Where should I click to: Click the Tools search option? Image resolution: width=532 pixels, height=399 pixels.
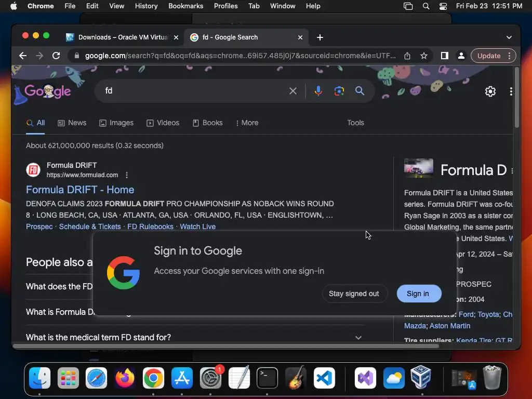pyautogui.click(x=355, y=123)
